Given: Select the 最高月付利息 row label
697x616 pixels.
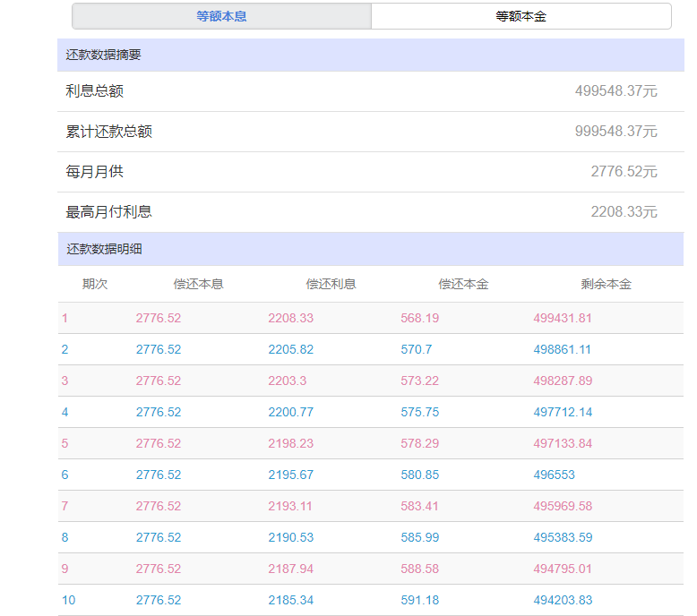Looking at the screenshot, I should coord(108,212).
